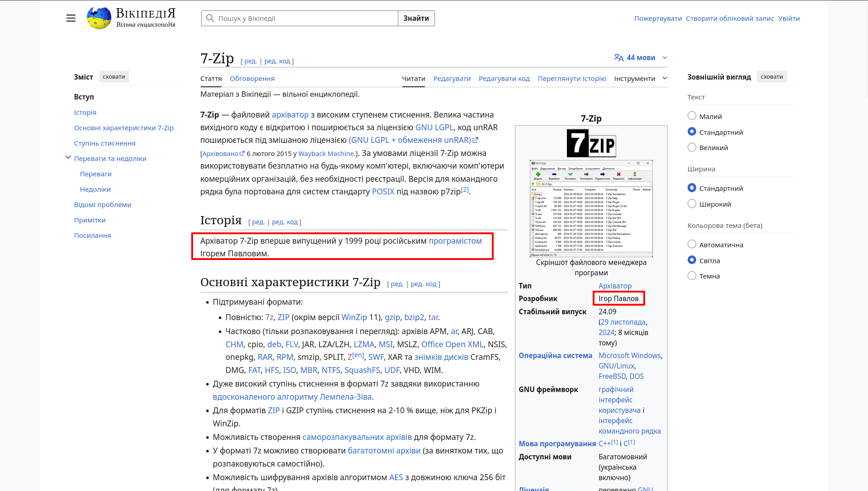Click the Wikipedia globe logo

tap(99, 18)
